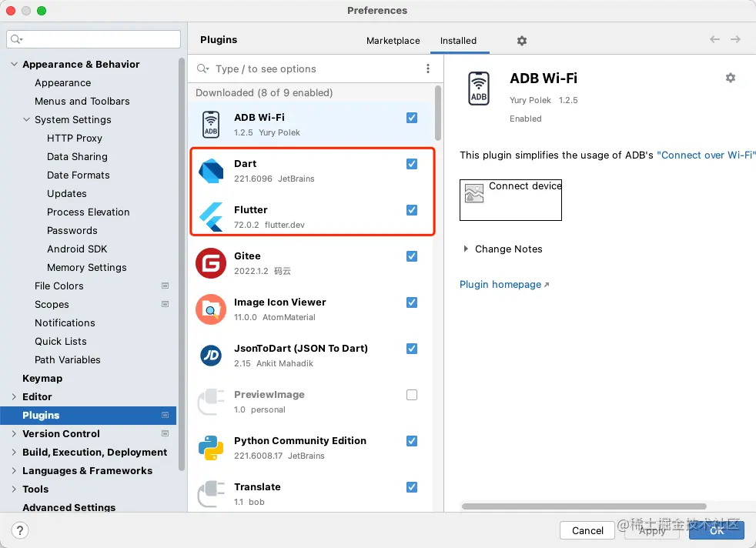Screen dimensions: 756x548
Task: Open the Android SDK settings
Action: (77, 249)
